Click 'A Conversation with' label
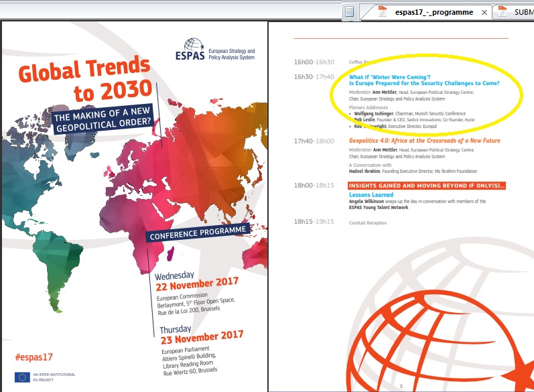 pyautogui.click(x=370, y=165)
